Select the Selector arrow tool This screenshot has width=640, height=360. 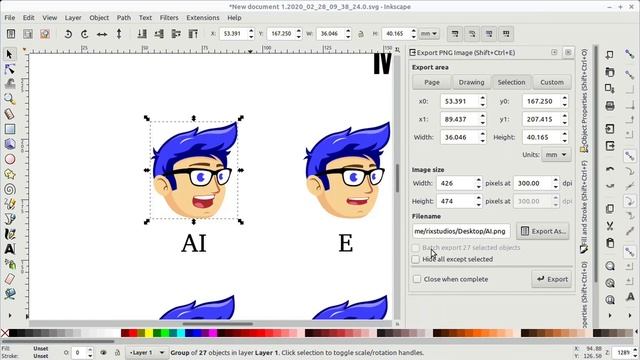[10, 54]
